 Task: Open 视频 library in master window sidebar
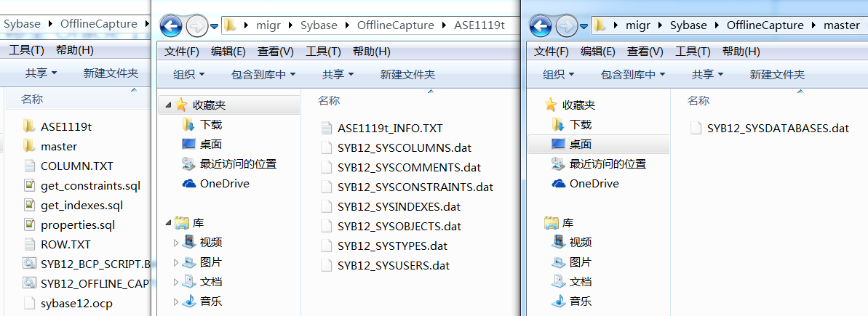(571, 242)
